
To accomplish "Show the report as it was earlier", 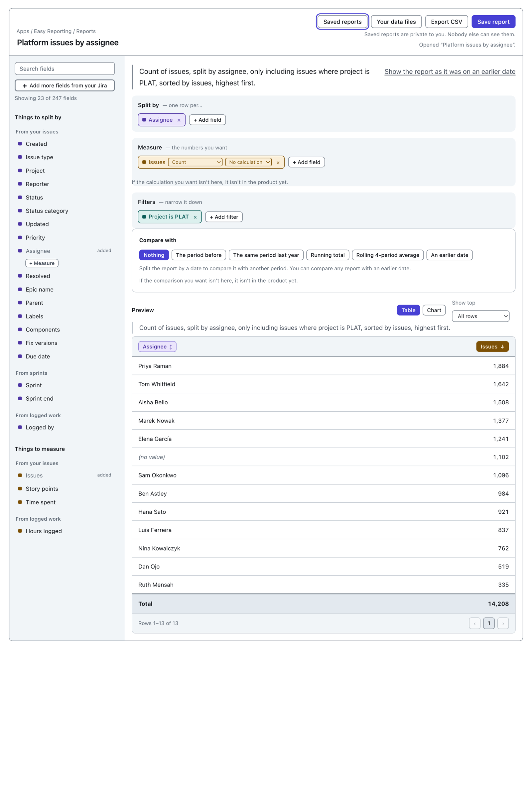I will pos(450,71).
